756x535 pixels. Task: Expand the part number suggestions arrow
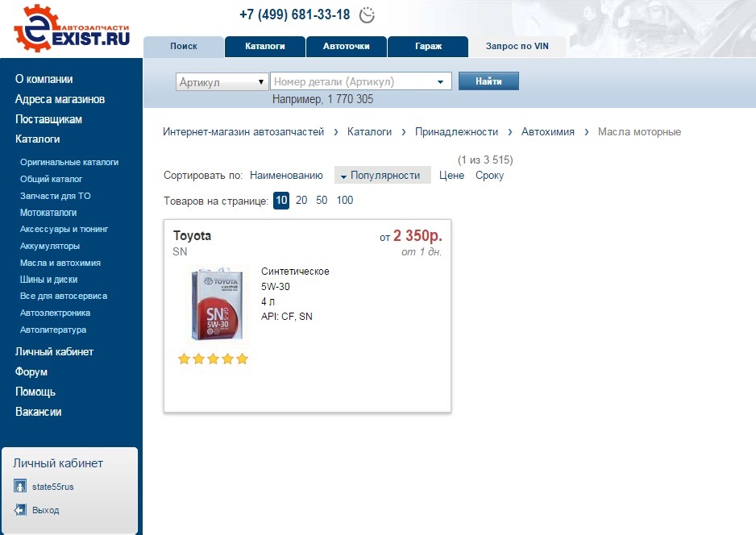[440, 82]
